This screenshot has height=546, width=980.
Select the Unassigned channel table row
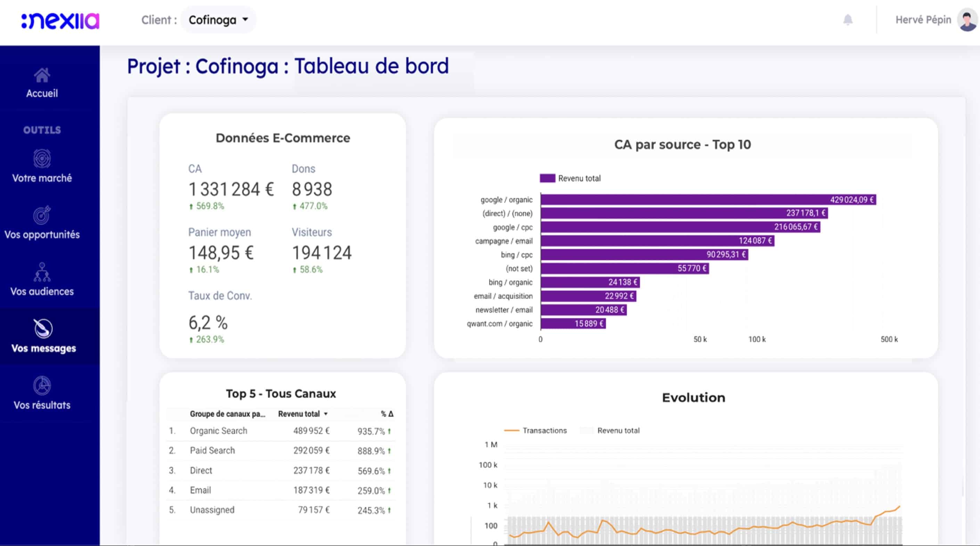tap(281, 510)
